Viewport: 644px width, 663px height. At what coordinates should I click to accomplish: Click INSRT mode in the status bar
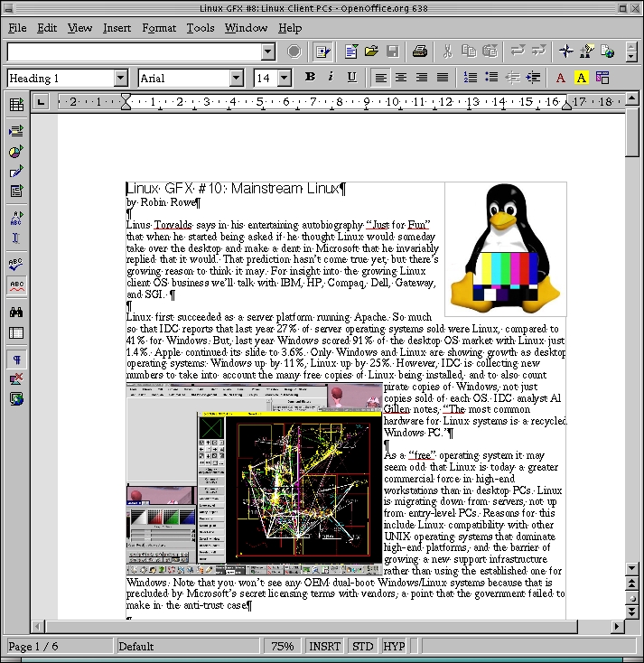(x=325, y=647)
